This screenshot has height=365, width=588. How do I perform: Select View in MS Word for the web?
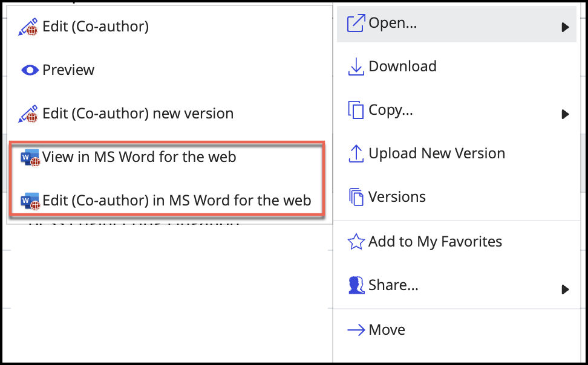139,158
